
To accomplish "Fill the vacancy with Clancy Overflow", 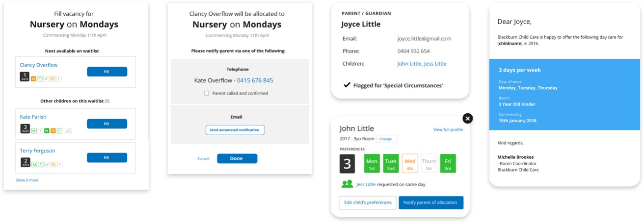I will tap(107, 72).
